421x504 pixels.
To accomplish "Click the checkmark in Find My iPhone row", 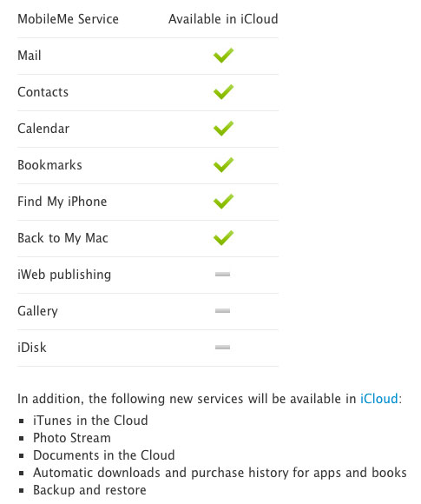I will click(223, 202).
